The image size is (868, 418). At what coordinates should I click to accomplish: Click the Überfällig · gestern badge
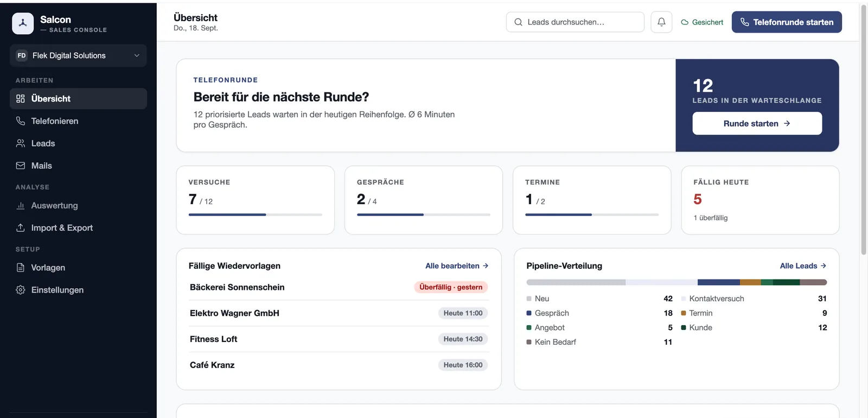coord(451,287)
